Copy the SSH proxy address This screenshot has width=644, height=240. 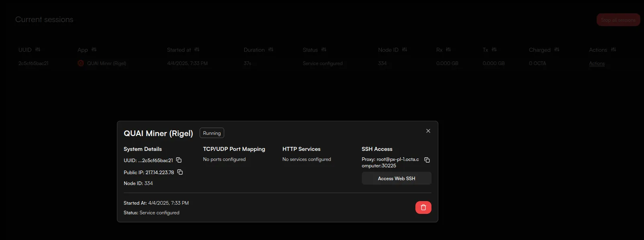pyautogui.click(x=427, y=160)
